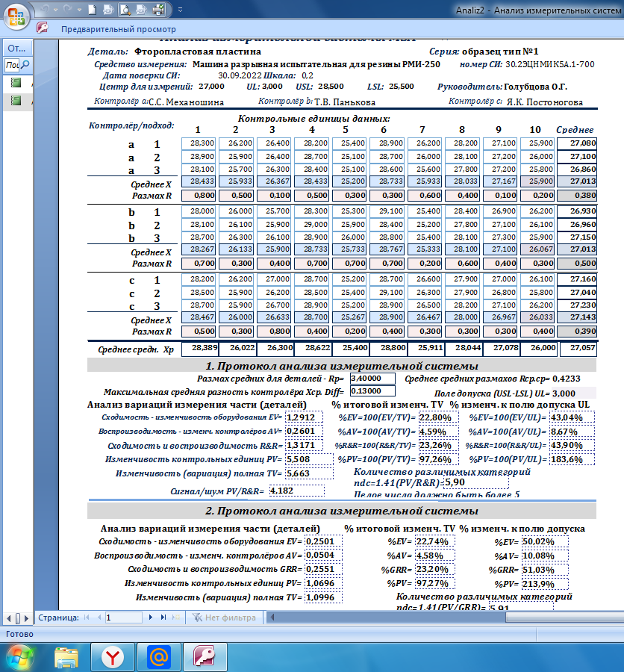This screenshot has width=624, height=672.
Task: Click the report horizontal scrollbar left arrow
Action: (x=271, y=617)
